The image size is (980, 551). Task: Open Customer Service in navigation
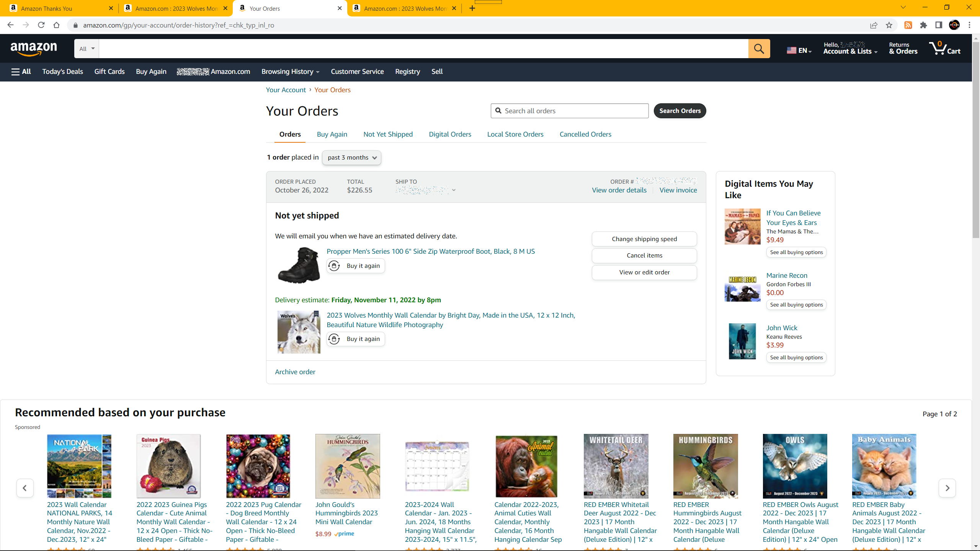click(357, 72)
